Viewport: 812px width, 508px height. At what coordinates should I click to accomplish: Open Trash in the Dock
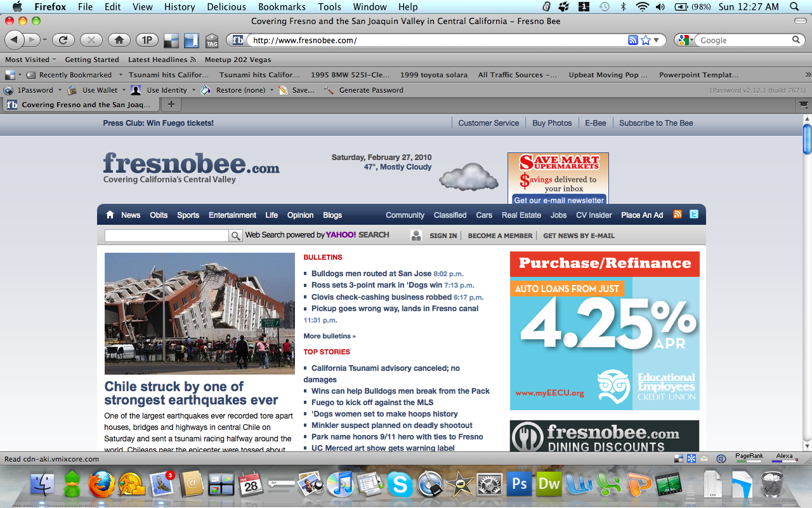coord(772,485)
